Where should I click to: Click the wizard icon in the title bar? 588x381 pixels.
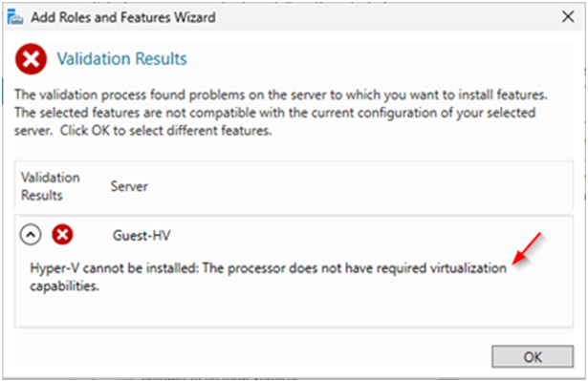[15, 17]
